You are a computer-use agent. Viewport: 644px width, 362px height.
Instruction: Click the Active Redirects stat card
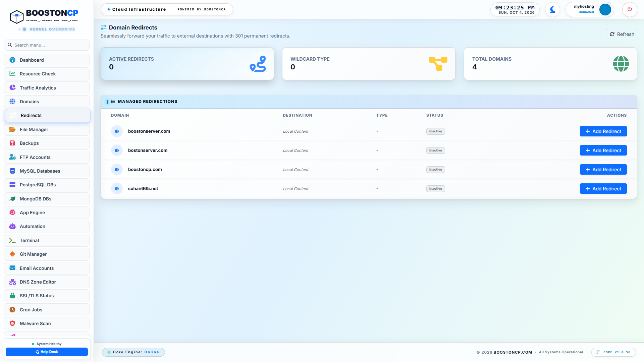click(187, 64)
